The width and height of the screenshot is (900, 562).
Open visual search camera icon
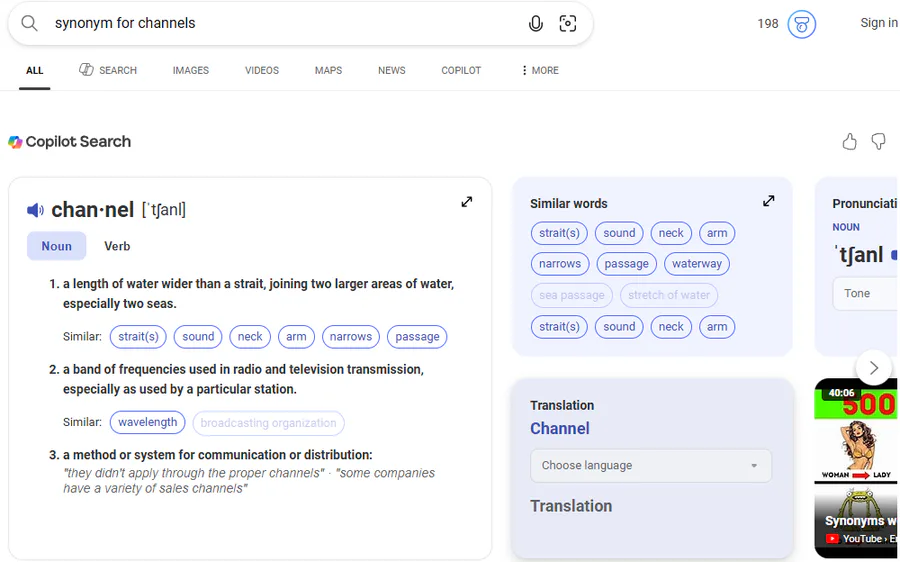point(568,23)
